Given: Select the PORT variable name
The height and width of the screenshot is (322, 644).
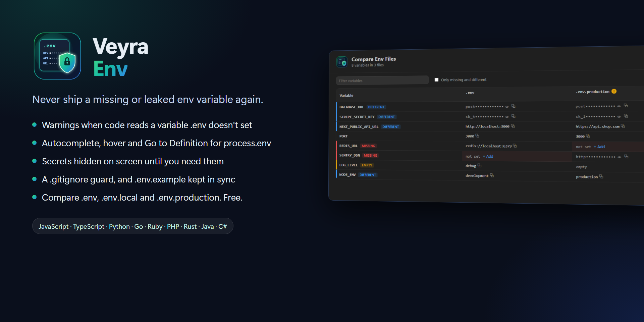Looking at the screenshot, I should click(x=343, y=136).
